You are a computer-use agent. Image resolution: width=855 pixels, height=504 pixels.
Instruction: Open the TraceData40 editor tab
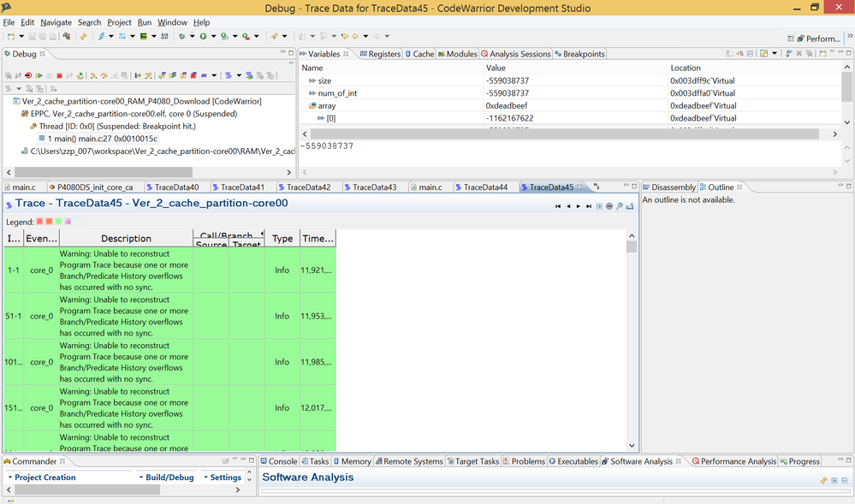coord(172,187)
